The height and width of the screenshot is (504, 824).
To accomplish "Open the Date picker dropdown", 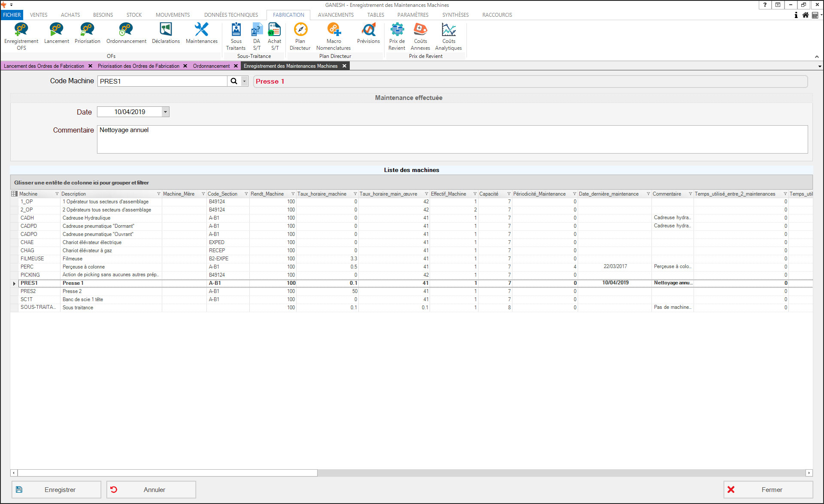I will [x=165, y=112].
